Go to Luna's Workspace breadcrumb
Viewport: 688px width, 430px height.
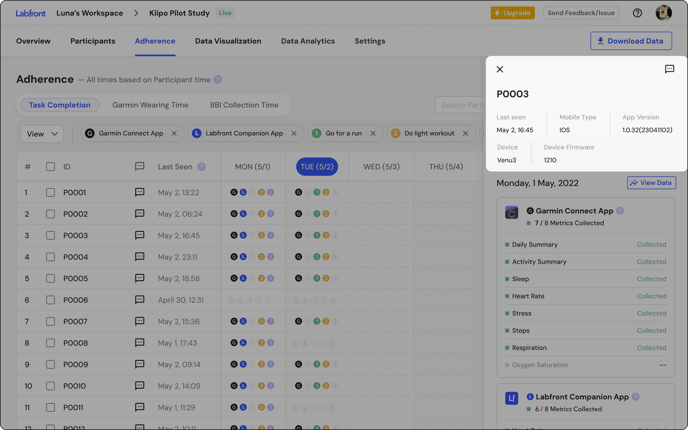click(90, 13)
